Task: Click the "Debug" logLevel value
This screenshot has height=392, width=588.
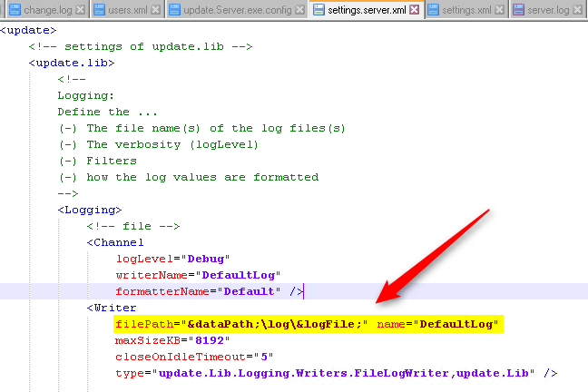Action: point(205,259)
